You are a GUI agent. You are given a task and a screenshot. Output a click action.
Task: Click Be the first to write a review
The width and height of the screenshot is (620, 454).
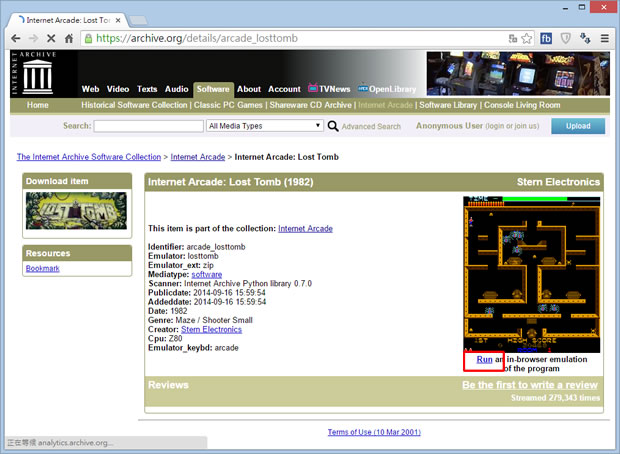coord(530,385)
